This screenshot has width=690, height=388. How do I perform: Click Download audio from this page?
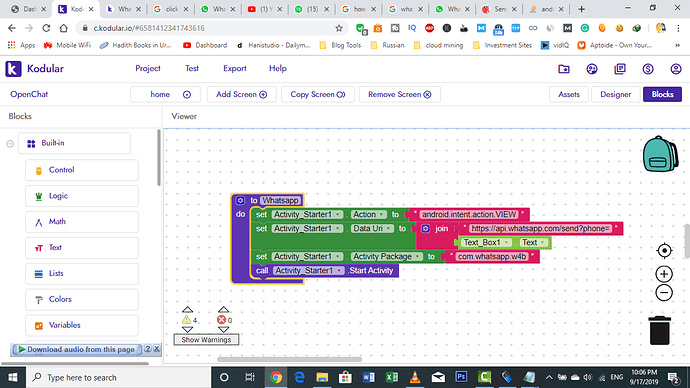pyautogui.click(x=77, y=349)
